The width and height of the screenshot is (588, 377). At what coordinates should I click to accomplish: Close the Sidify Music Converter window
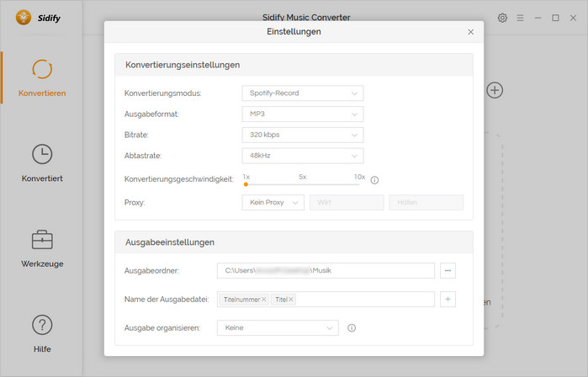point(573,18)
